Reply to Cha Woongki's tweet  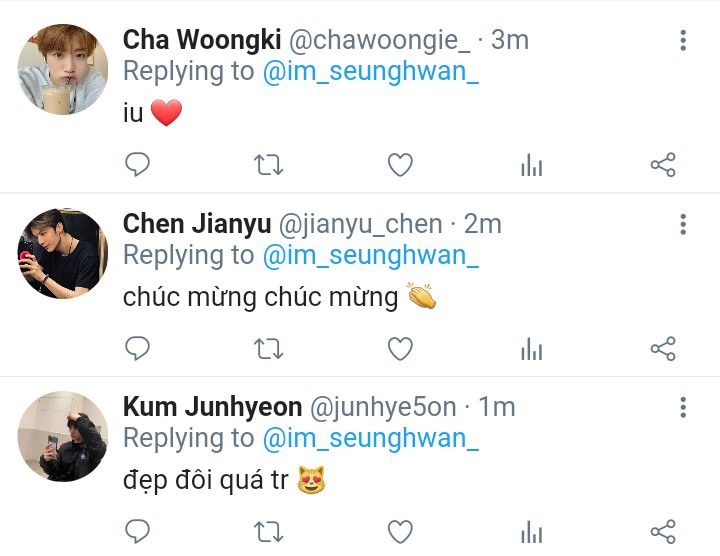[x=137, y=164]
